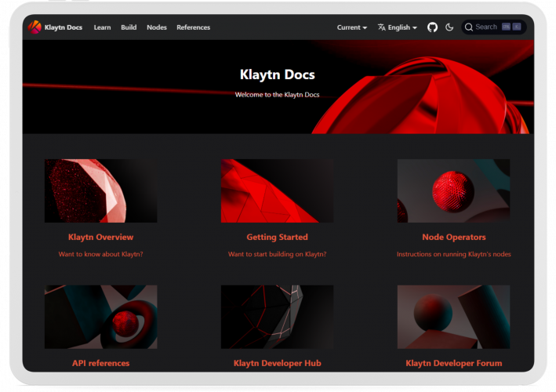Open the API references link
This screenshot has height=392, width=556.
[100, 363]
